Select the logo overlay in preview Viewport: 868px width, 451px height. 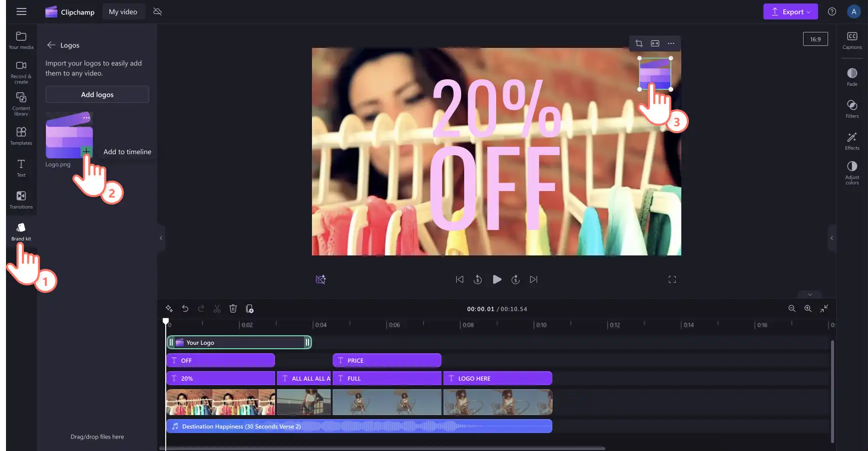(655, 73)
